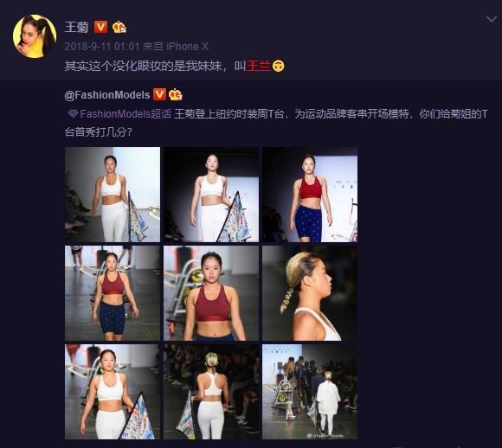Open bottom-middle back-view runway photo
Screen dimensions: 502x448
pos(211,392)
